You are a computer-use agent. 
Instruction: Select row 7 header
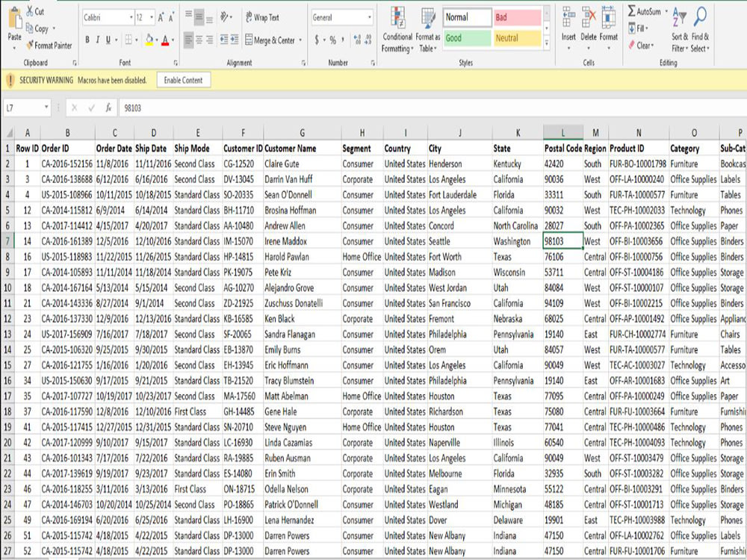coord(7,241)
